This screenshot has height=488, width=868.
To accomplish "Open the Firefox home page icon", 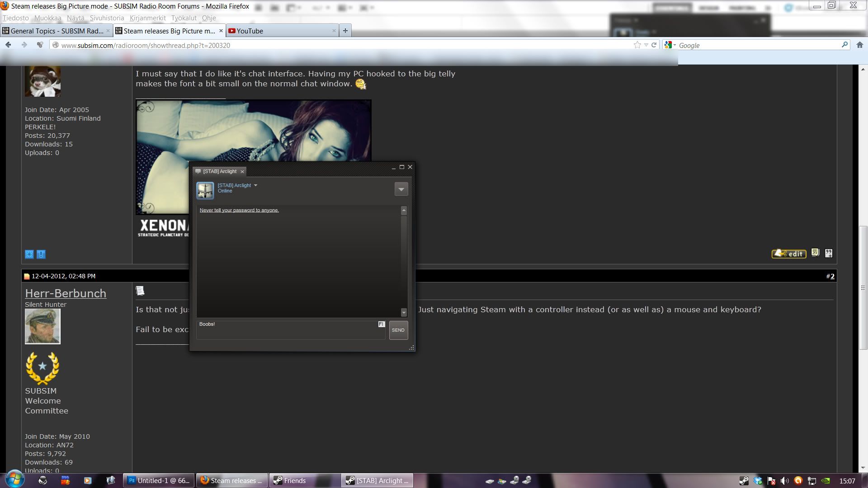I will point(860,45).
